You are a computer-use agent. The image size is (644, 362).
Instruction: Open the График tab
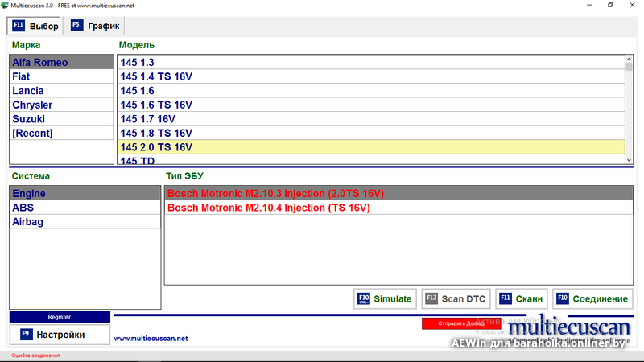click(x=94, y=26)
